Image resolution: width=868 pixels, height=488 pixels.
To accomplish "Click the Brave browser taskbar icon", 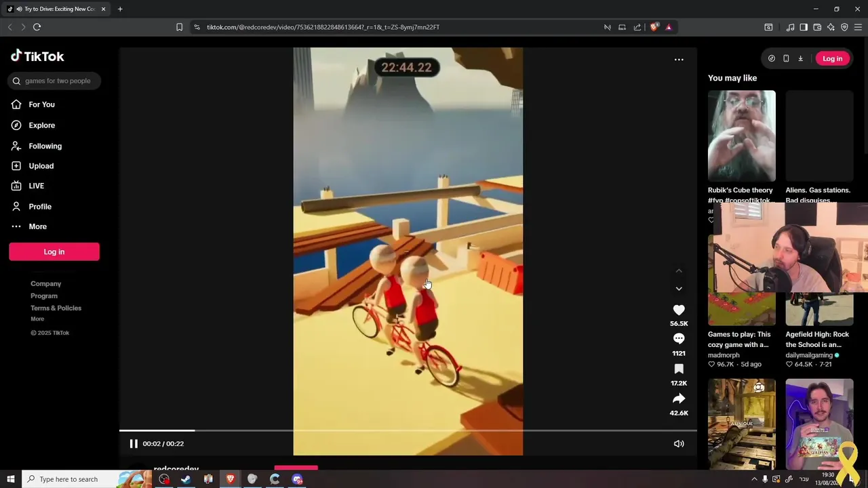I will coord(231,479).
